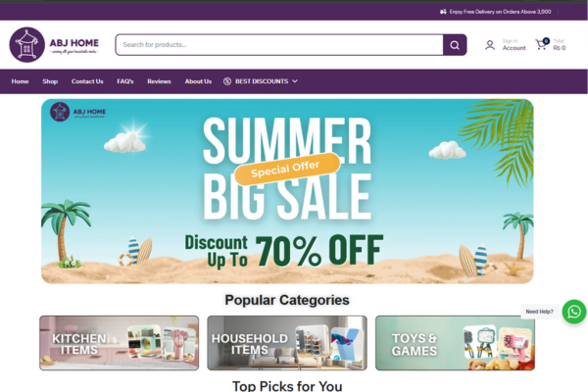Click the search magnifier button
The image size is (588, 392).
(455, 45)
